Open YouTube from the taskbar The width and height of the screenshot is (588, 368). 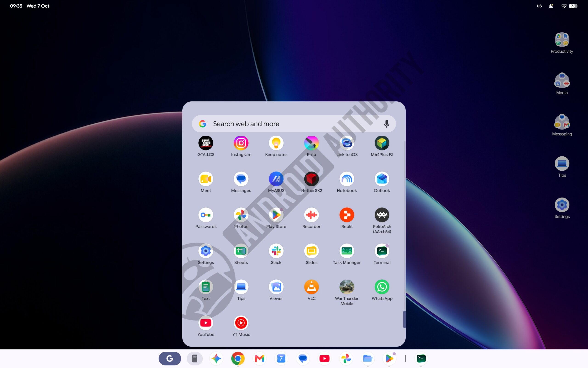(324, 359)
